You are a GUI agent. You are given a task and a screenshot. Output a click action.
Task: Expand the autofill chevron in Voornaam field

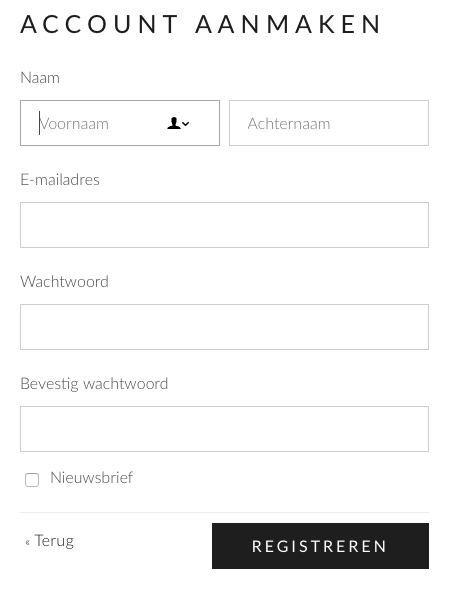pyautogui.click(x=186, y=124)
